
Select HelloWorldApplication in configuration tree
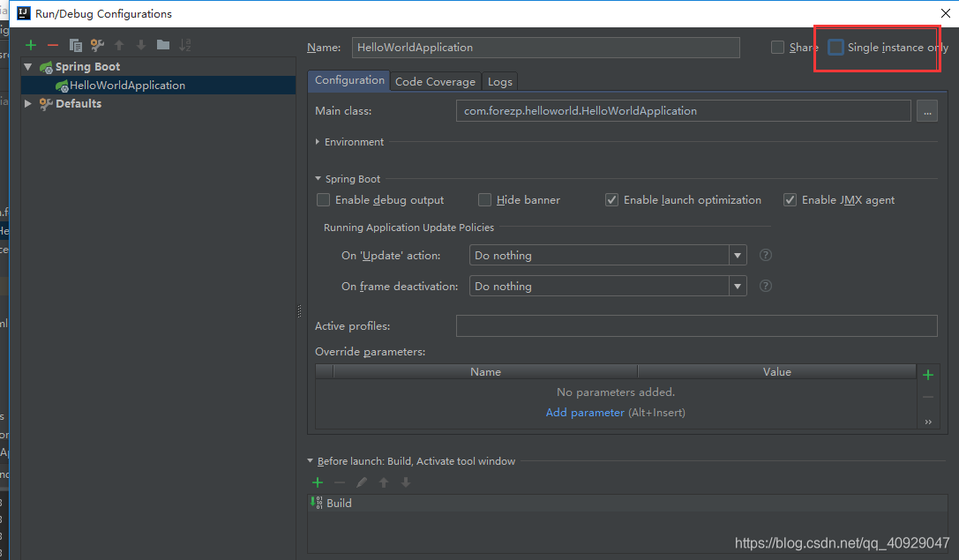159,85
